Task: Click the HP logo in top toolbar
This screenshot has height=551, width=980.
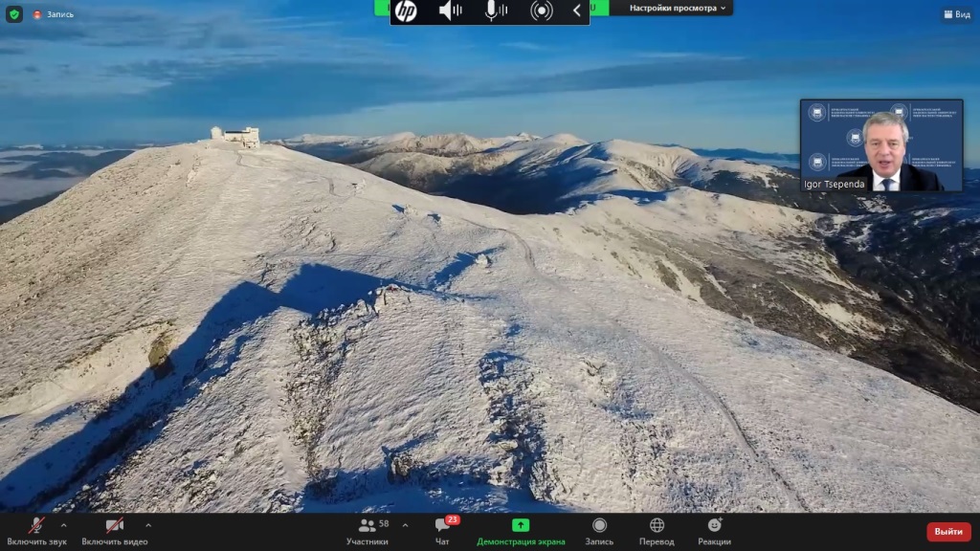Action: pos(406,11)
